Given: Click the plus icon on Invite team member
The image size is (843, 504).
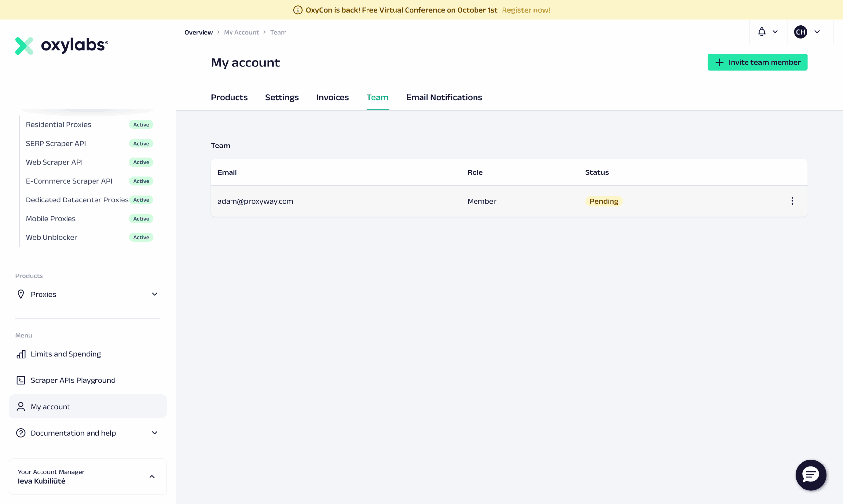Looking at the screenshot, I should coord(720,62).
